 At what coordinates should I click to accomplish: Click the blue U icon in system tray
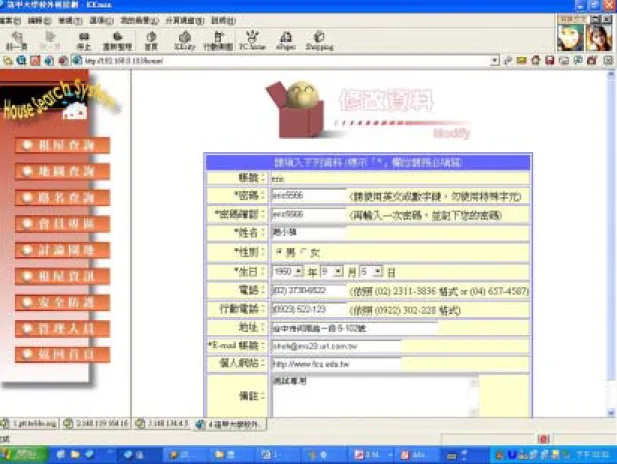point(512,455)
